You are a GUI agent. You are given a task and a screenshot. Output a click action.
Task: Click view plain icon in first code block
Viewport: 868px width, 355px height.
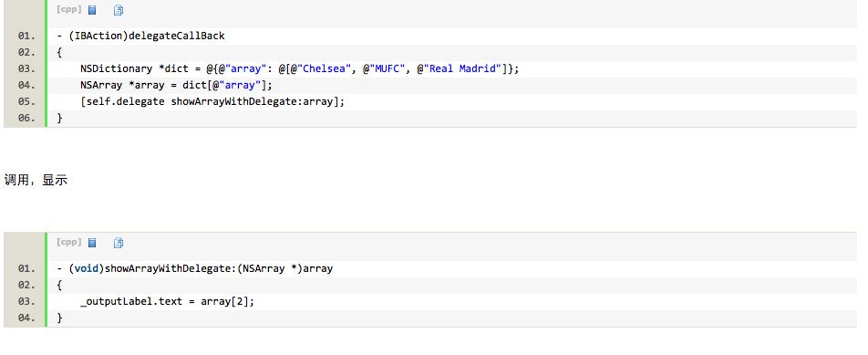(x=92, y=10)
